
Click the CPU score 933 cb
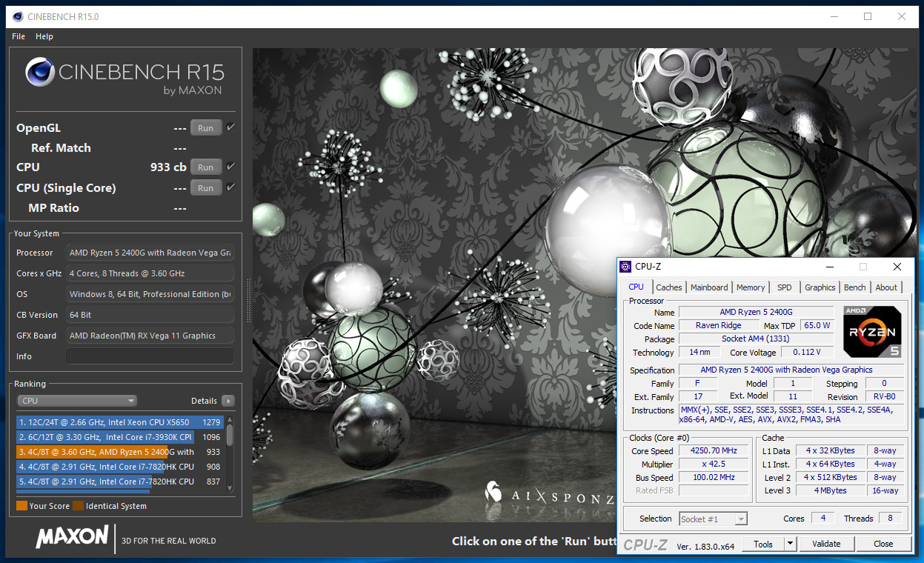[168, 167]
